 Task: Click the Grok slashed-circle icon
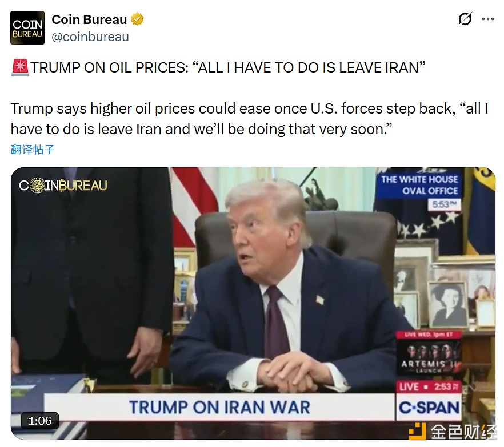pos(465,19)
